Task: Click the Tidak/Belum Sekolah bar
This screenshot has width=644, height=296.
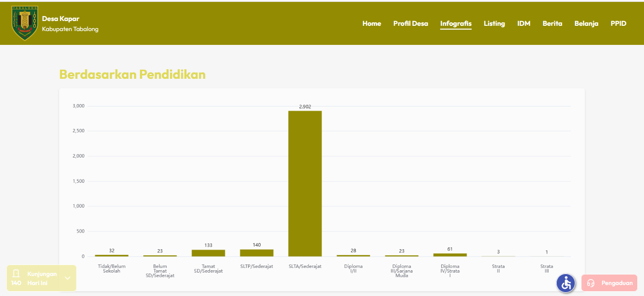Action: 112,255
